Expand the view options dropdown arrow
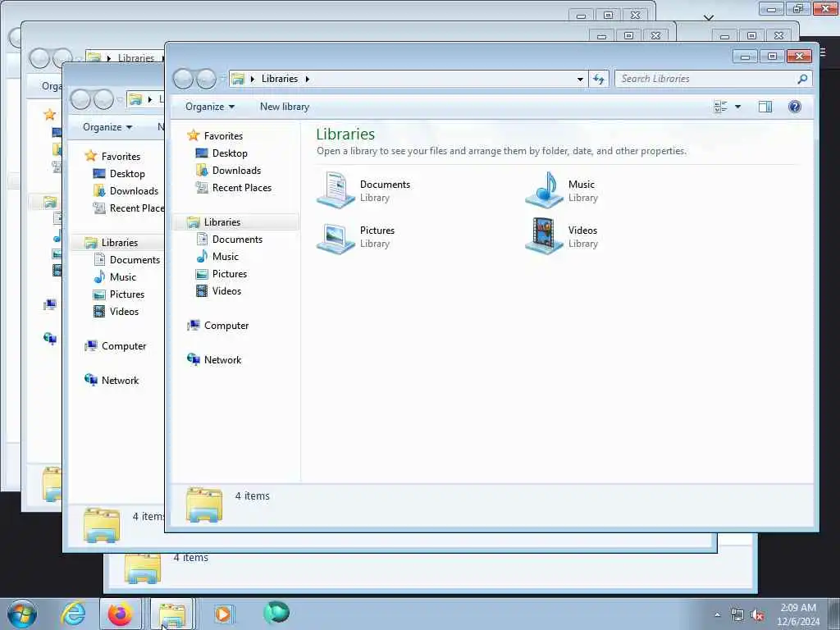The image size is (840, 630). [x=737, y=107]
